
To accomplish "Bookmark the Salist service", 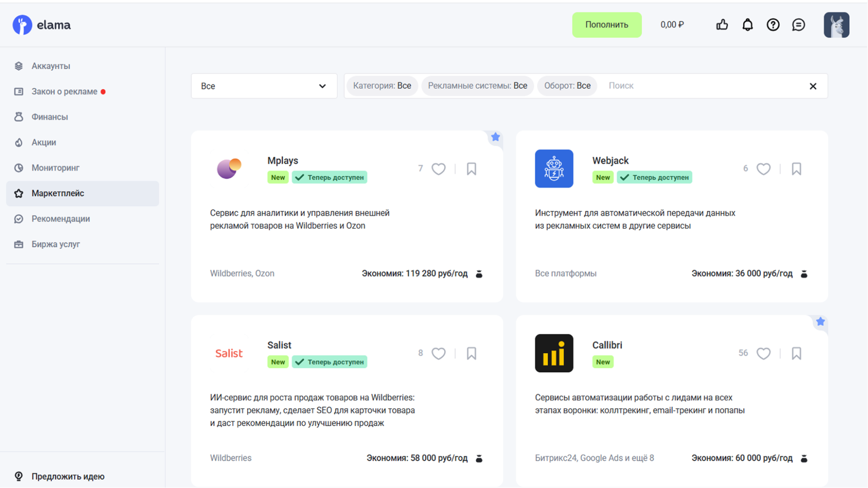I will click(471, 353).
